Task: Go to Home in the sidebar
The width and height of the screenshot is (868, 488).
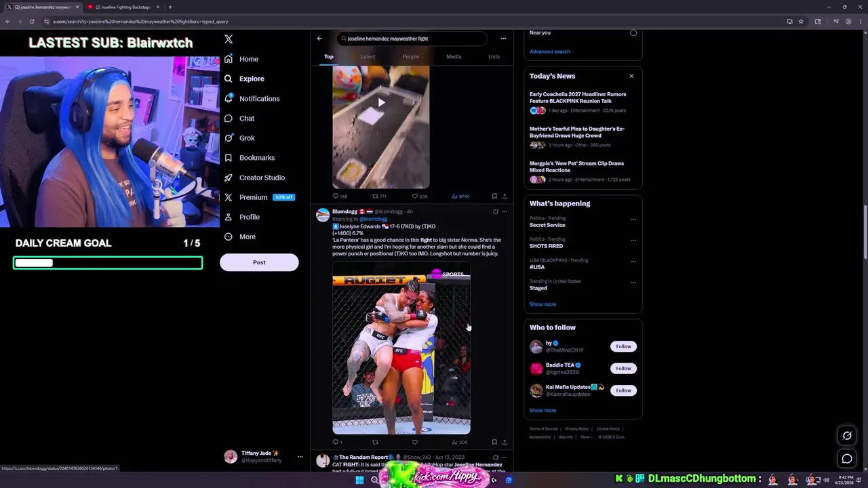Action: pyautogui.click(x=241, y=59)
